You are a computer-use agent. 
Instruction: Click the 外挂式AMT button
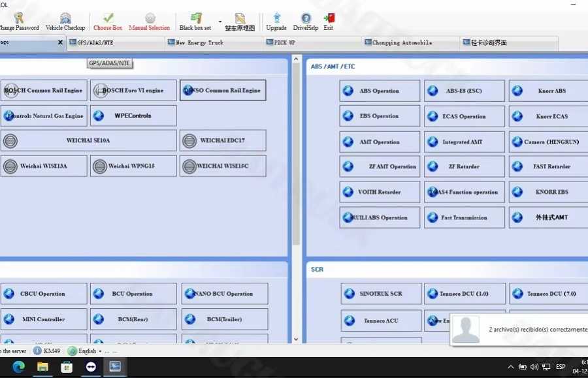[x=549, y=217]
